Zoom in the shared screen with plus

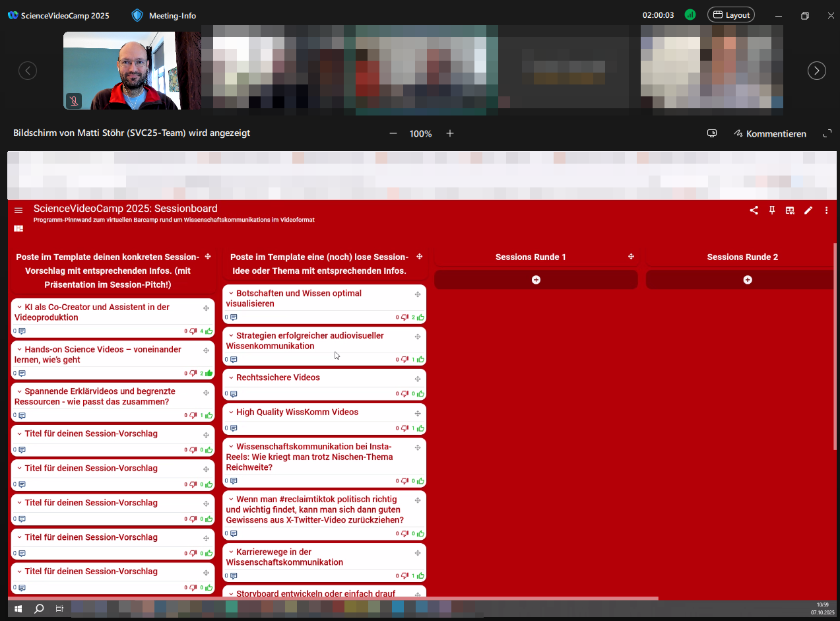(450, 133)
